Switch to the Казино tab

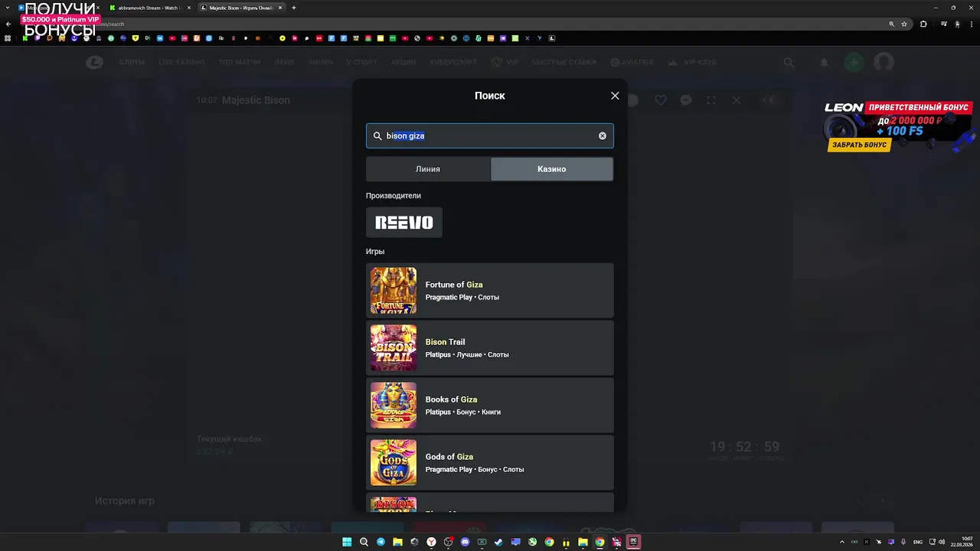point(552,169)
